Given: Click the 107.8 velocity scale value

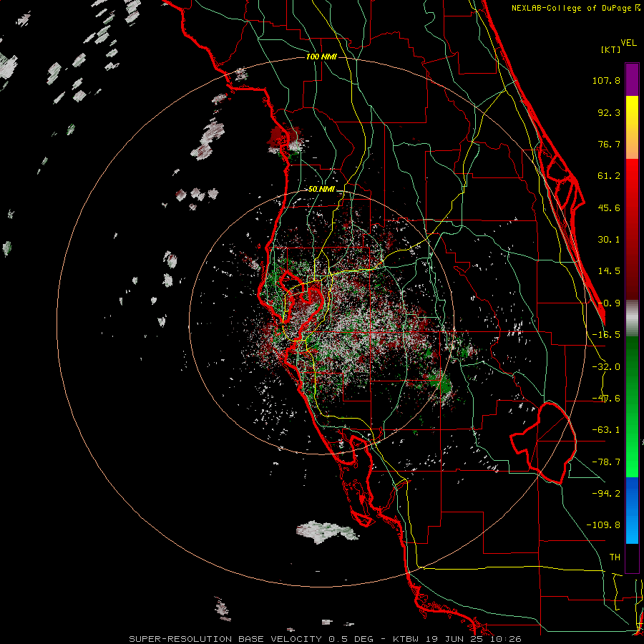Looking at the screenshot, I should pyautogui.click(x=606, y=80).
